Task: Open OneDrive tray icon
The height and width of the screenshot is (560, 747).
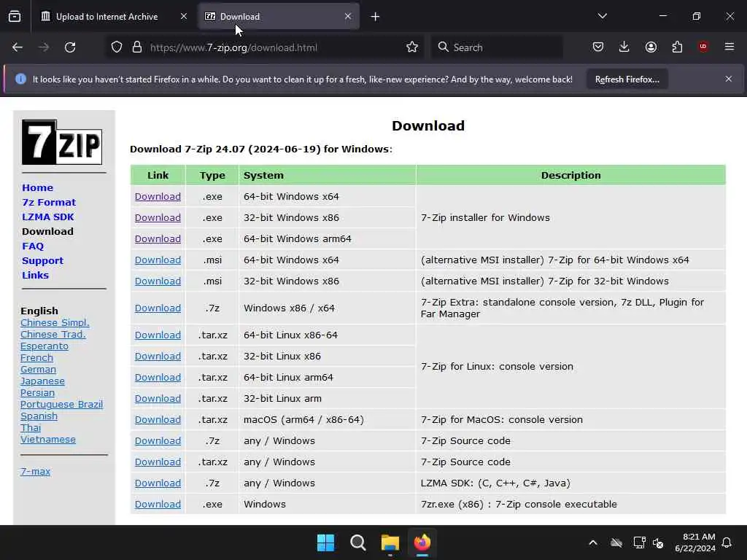Action: click(616, 542)
